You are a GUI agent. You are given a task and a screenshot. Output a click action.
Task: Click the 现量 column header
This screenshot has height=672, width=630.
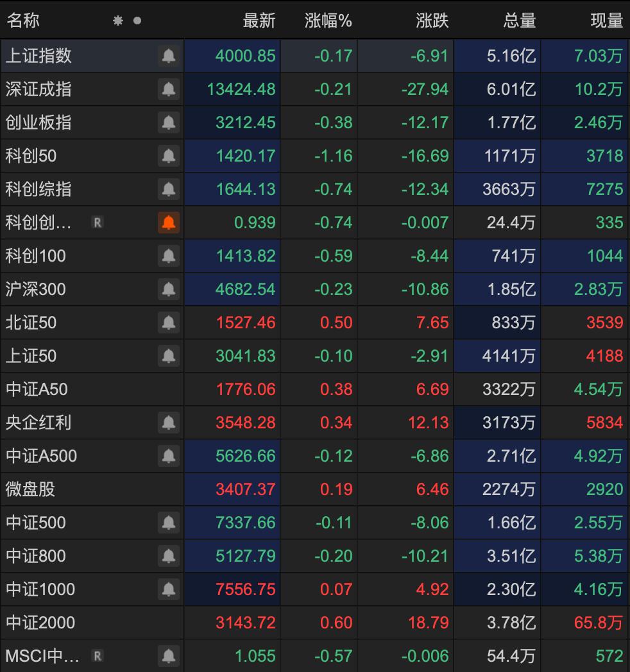click(607, 21)
